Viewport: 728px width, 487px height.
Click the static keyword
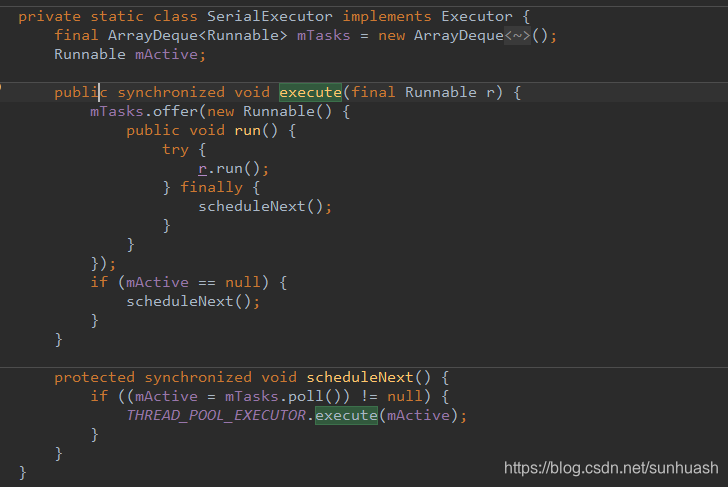click(x=117, y=17)
